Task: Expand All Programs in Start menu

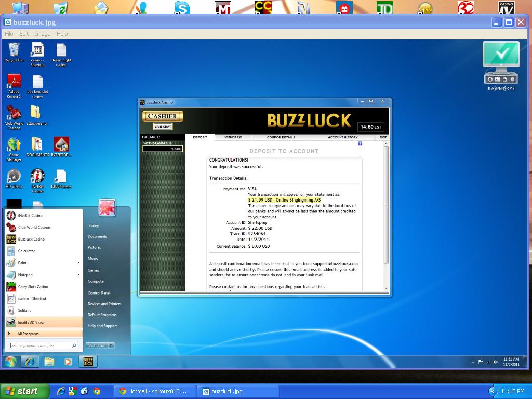Action: [28, 334]
